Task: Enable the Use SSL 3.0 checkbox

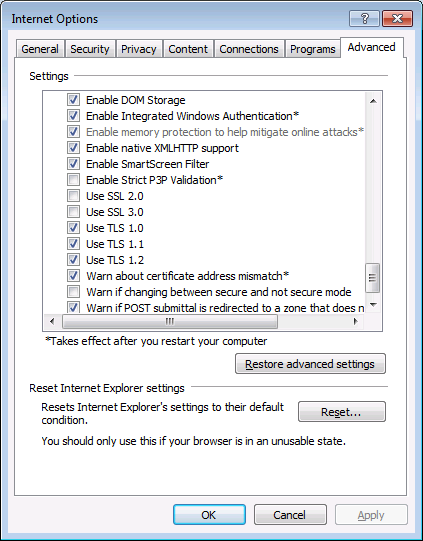Action: click(73, 212)
